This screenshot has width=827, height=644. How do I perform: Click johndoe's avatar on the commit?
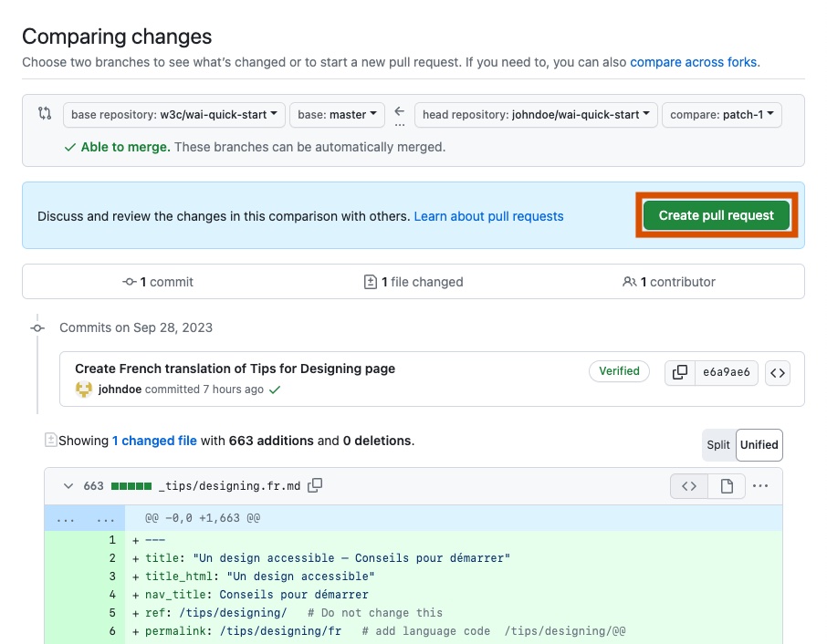[84, 389]
